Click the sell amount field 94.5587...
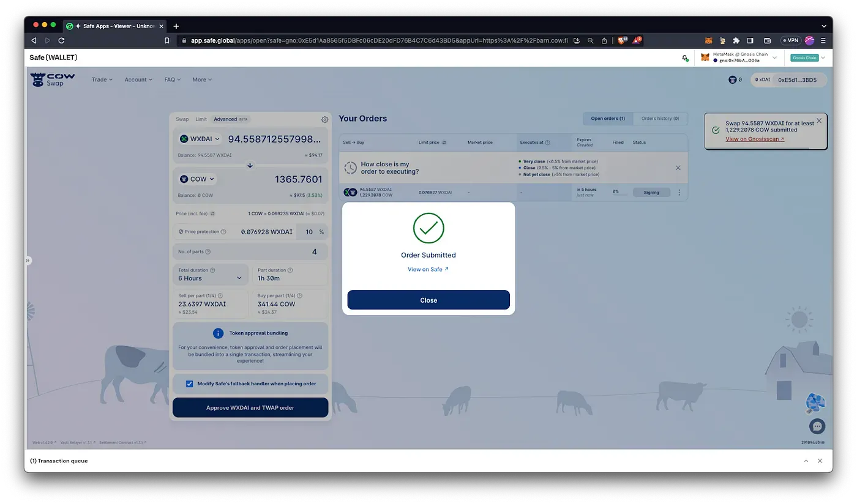 pyautogui.click(x=274, y=139)
